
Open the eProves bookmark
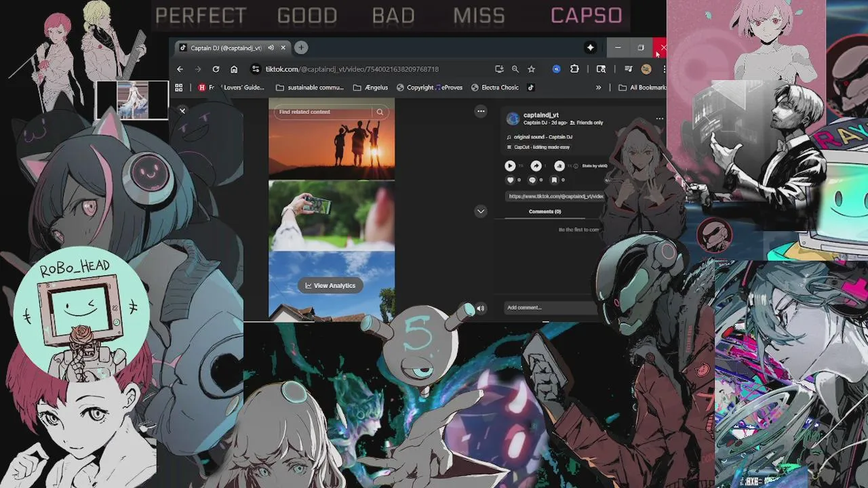(450, 87)
